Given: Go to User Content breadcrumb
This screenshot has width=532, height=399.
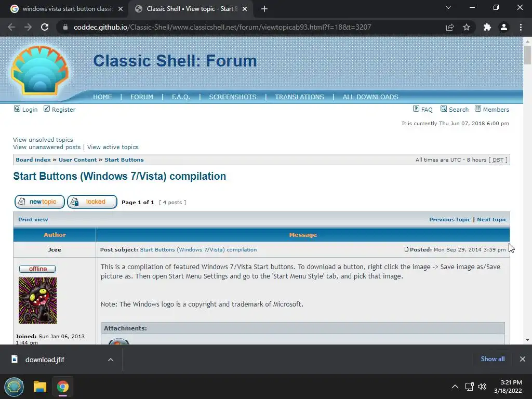Looking at the screenshot, I should click(x=78, y=160).
